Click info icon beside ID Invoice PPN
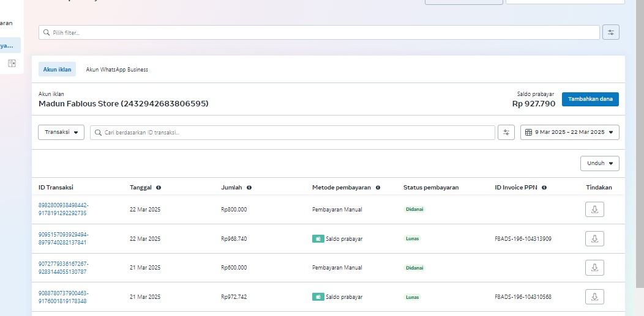 point(544,188)
